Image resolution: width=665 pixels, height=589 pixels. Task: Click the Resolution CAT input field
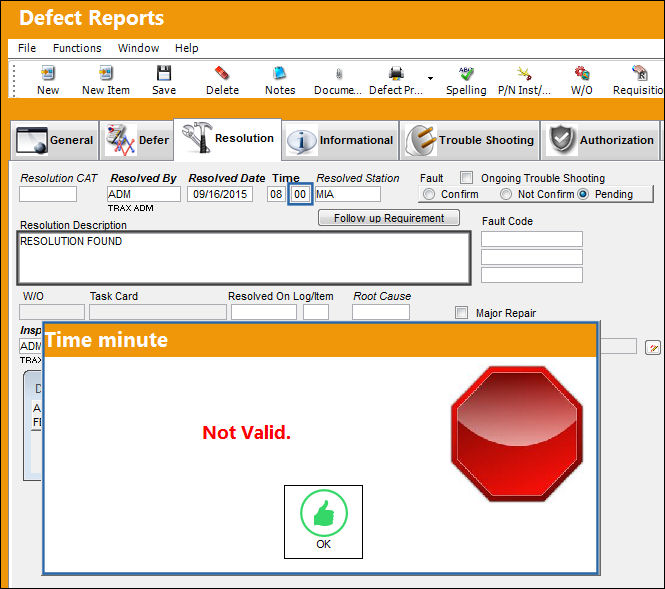coord(48,194)
